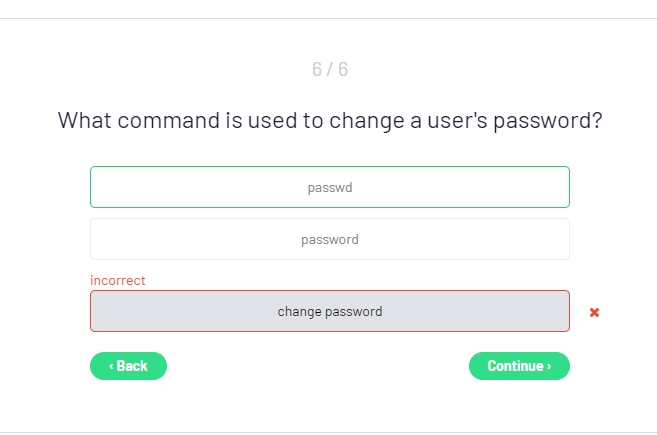The height and width of the screenshot is (435, 657).
Task: Select the 'passwd' answer option
Action: coord(330,187)
